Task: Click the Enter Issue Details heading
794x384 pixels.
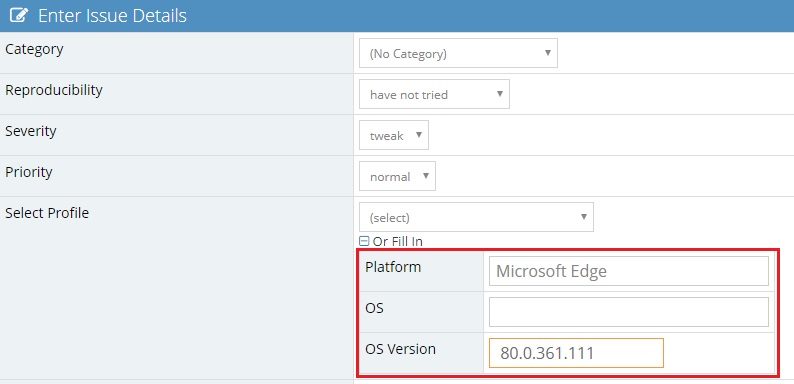Action: [x=112, y=16]
